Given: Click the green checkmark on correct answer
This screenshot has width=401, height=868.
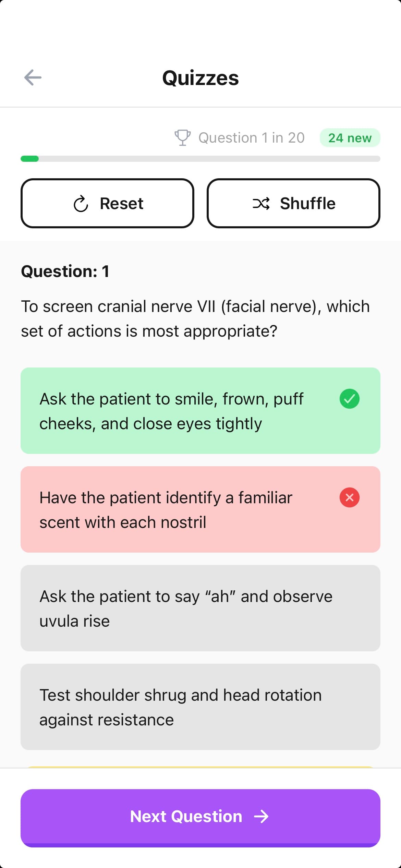Looking at the screenshot, I should [x=349, y=399].
